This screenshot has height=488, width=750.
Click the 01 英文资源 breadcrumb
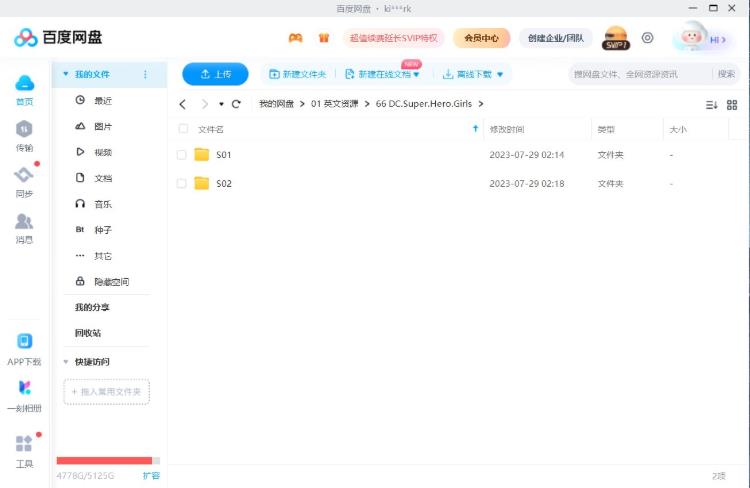[x=334, y=104]
